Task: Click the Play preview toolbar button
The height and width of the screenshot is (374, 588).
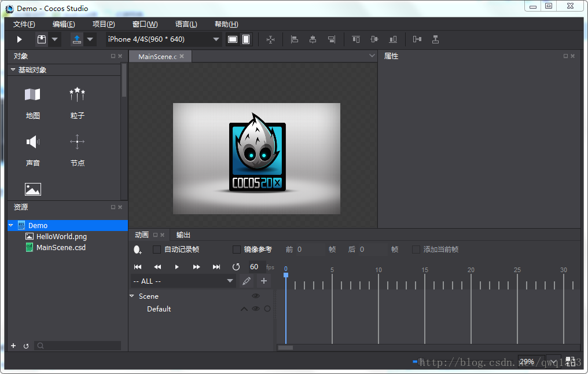Action: (20, 39)
